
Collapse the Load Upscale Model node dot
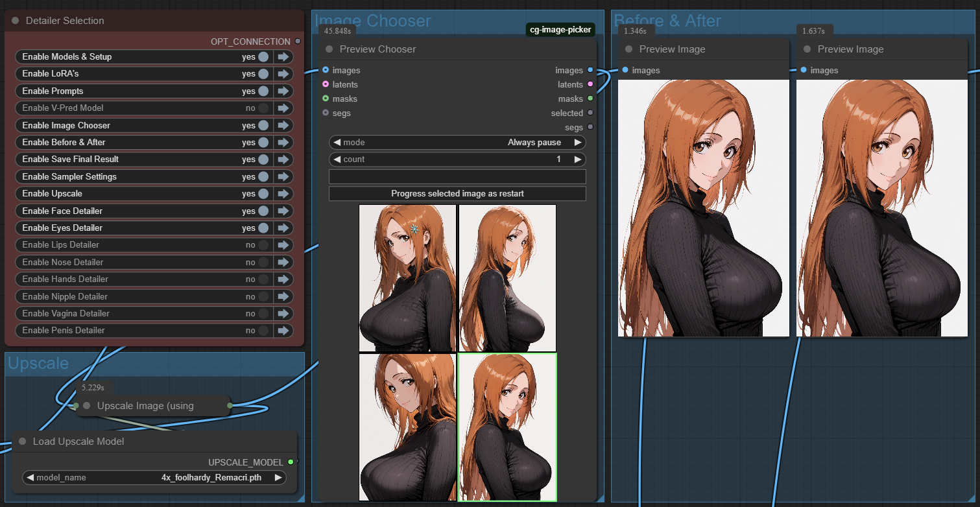coord(22,442)
